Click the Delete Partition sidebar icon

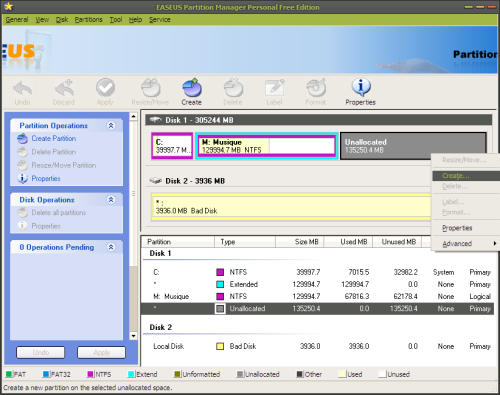click(x=22, y=152)
